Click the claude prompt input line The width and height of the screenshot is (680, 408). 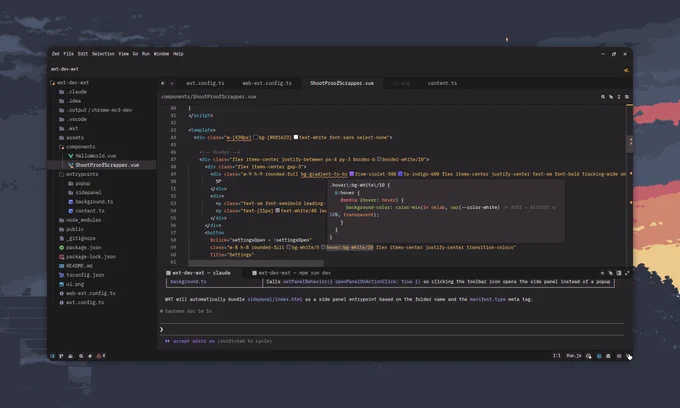tap(392, 330)
